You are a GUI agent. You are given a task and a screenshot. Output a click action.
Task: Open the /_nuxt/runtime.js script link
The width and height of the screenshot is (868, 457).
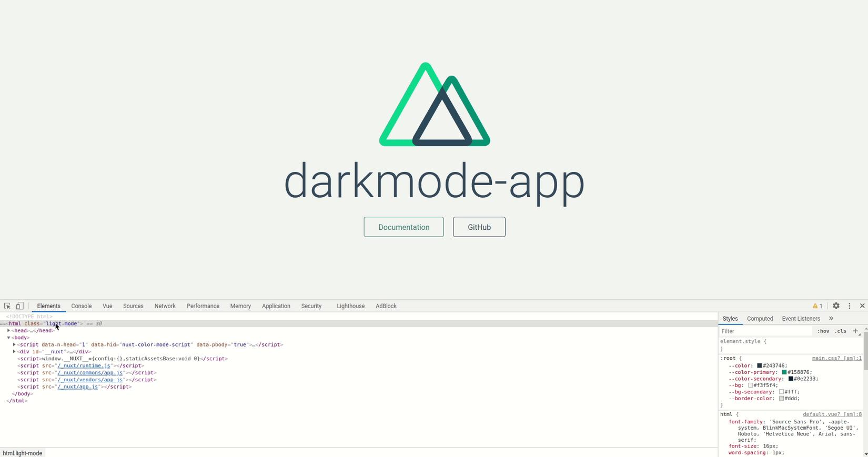[x=84, y=365]
